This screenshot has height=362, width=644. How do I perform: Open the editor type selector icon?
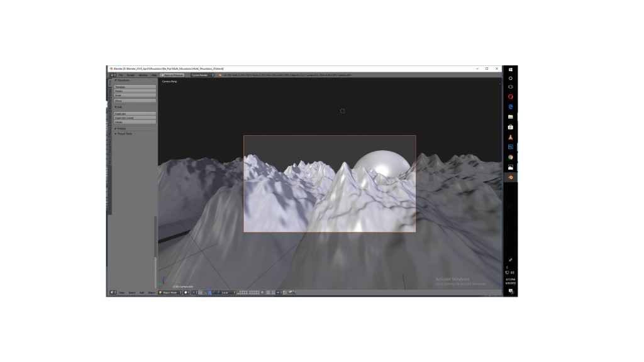tap(111, 291)
